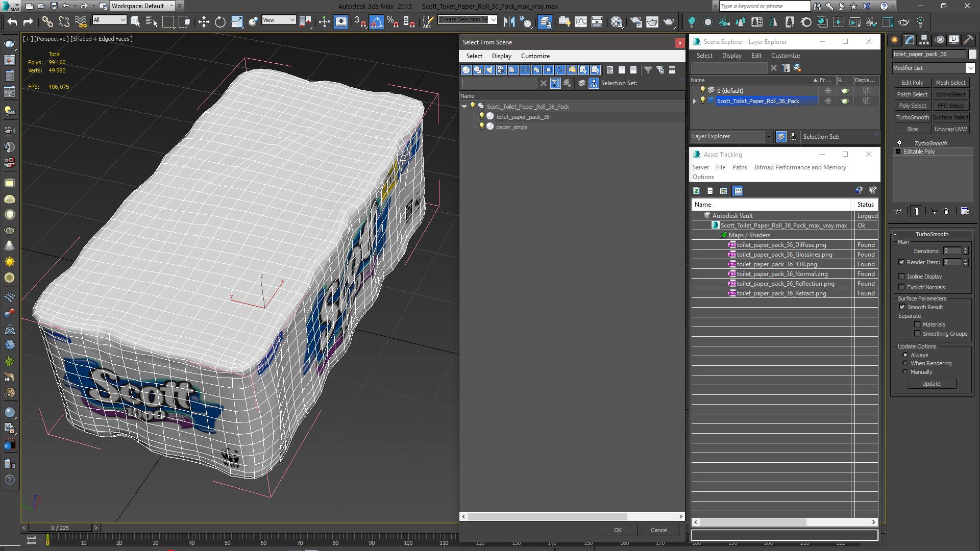Viewport: 980px width, 551px height.
Task: Click the time slider at 0 / 225
Action: (x=60, y=528)
